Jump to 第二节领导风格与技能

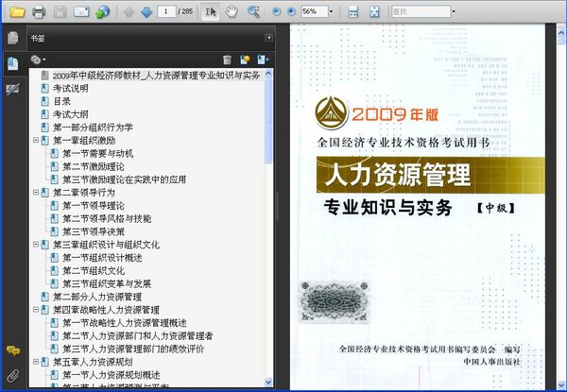tap(107, 218)
